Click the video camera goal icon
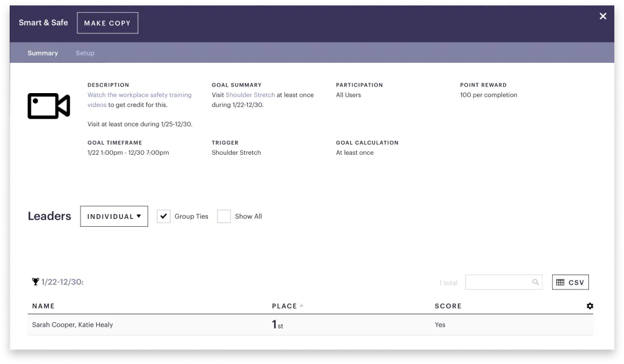The width and height of the screenshot is (624, 364). [x=48, y=106]
